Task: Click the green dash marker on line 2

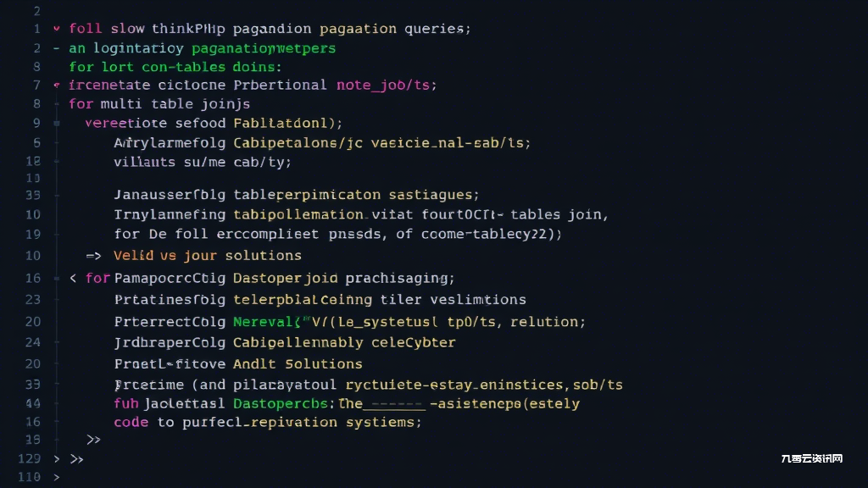Action: coord(57,48)
